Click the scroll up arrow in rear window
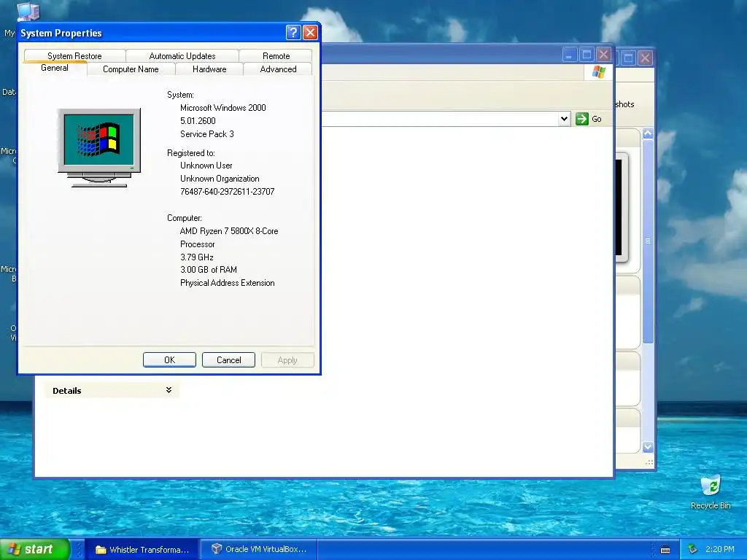The width and height of the screenshot is (747, 560). pos(648,134)
